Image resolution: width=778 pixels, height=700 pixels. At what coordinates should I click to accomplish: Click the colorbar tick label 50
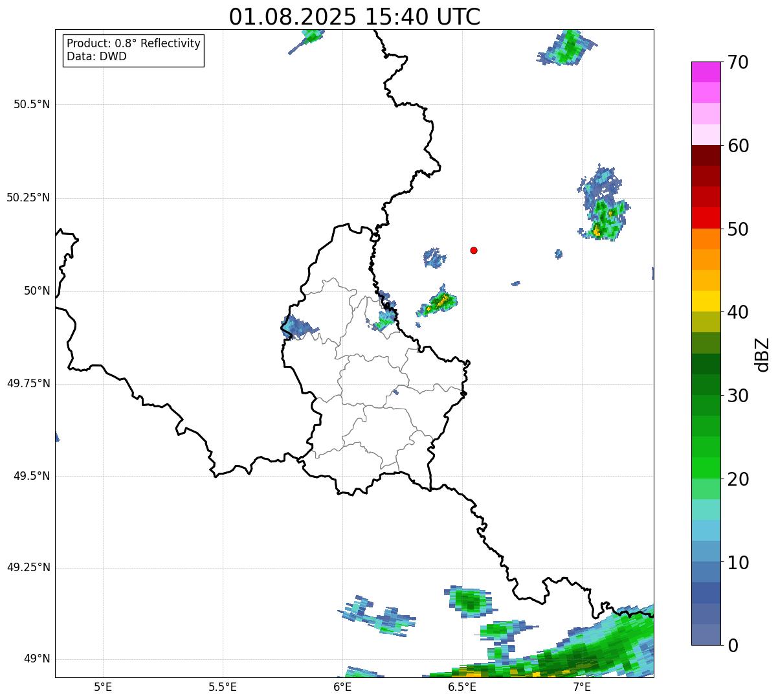pyautogui.click(x=738, y=229)
